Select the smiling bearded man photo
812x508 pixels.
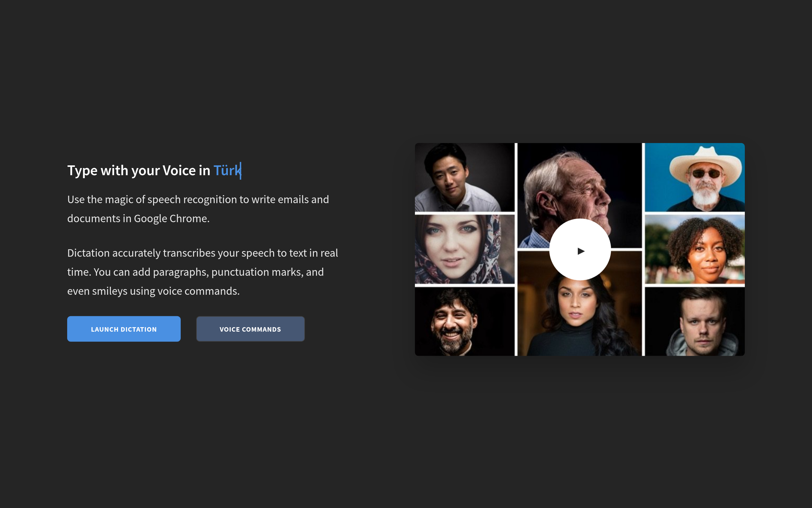click(x=464, y=322)
